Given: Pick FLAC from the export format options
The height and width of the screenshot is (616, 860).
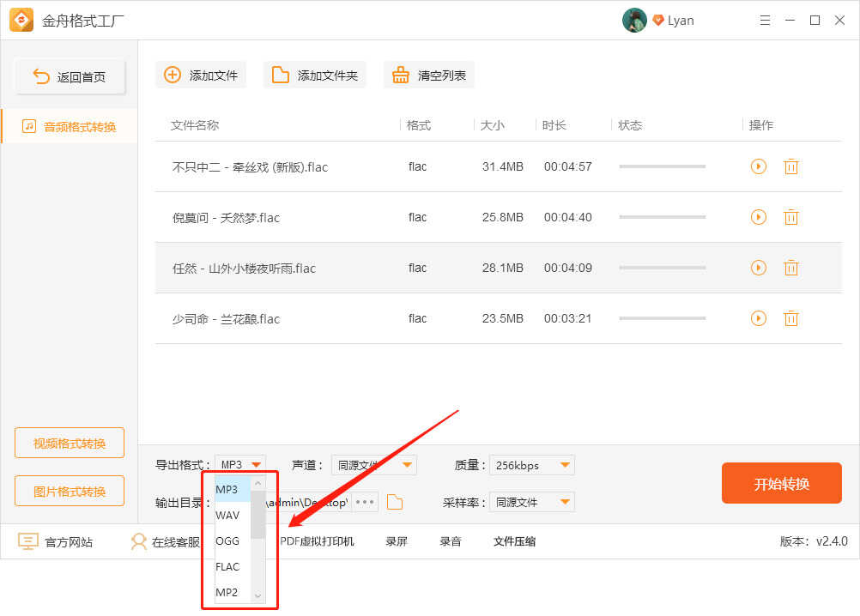Looking at the screenshot, I should [x=228, y=567].
